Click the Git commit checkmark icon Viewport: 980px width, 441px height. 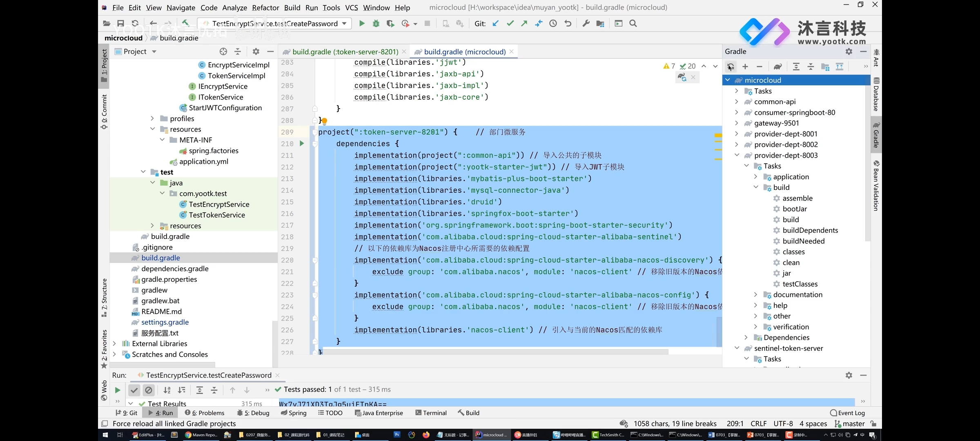click(510, 24)
